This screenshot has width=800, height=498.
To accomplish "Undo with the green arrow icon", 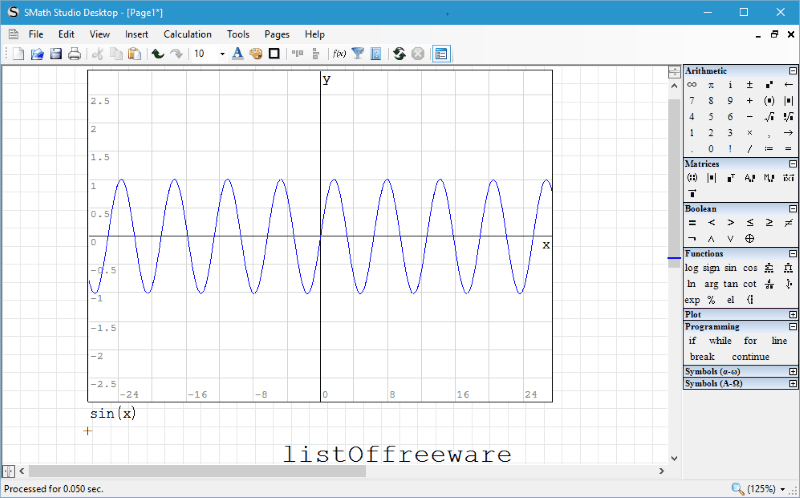I will point(158,54).
